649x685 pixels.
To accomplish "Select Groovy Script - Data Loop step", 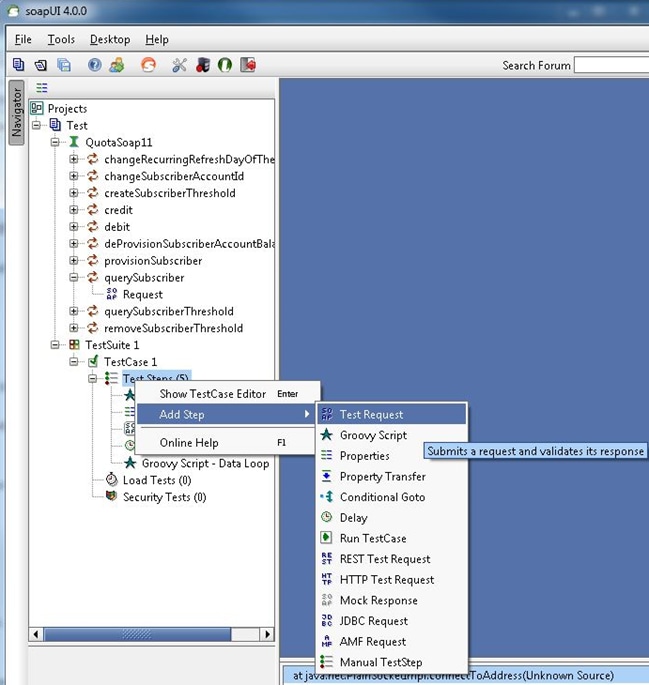I will 205,464.
